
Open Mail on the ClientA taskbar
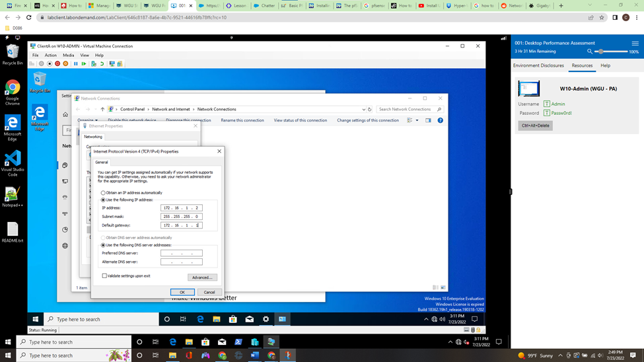[x=249, y=319]
